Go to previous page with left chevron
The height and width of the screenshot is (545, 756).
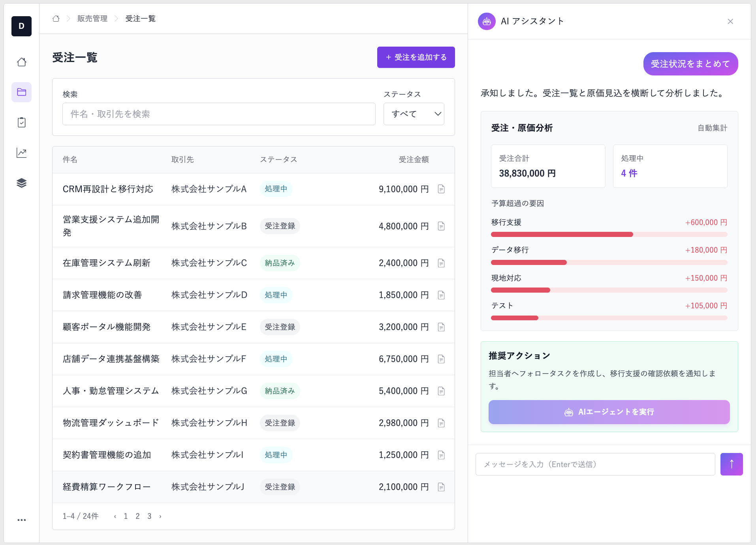(115, 516)
